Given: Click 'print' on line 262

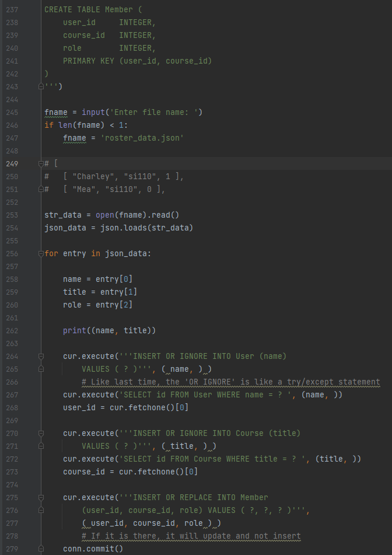Looking at the screenshot, I should click(x=75, y=330).
